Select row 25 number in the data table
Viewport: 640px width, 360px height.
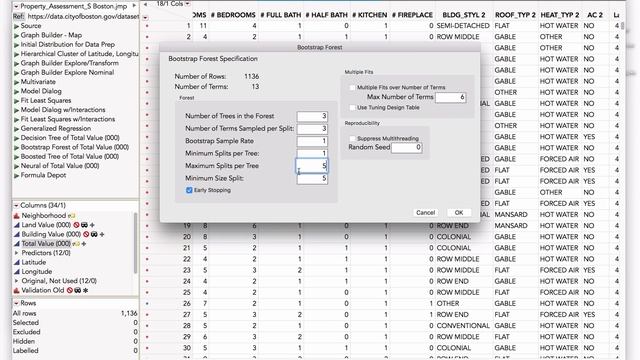click(x=187, y=293)
